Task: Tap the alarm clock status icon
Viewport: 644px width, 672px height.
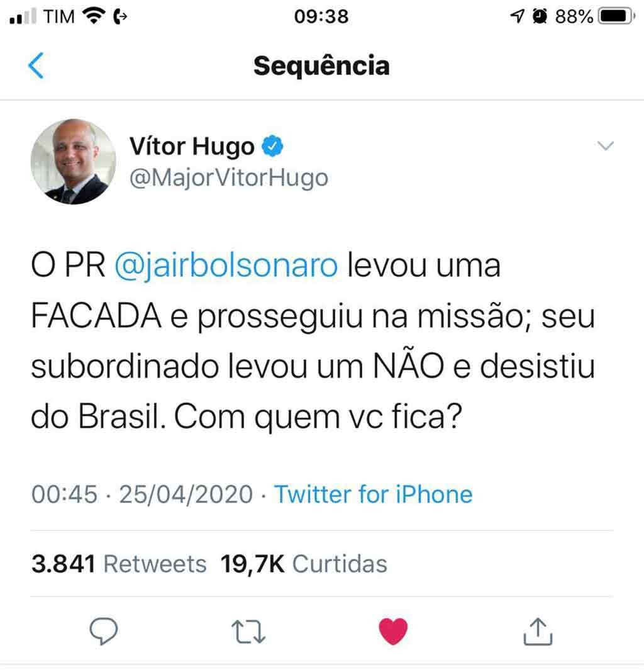Action: 540,16
